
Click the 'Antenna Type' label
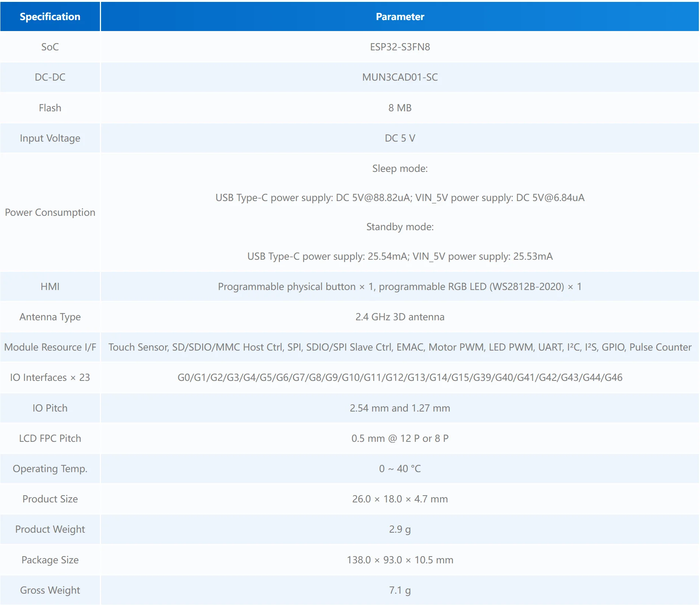(x=50, y=317)
